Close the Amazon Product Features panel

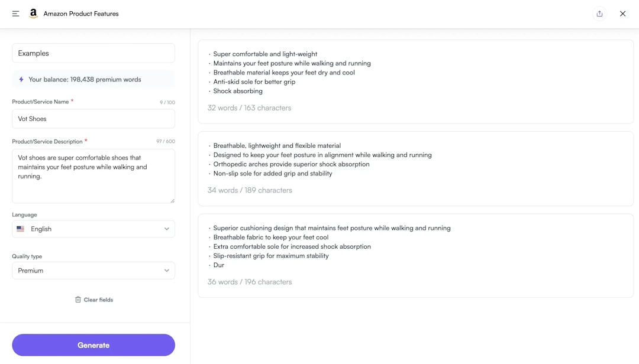(622, 14)
